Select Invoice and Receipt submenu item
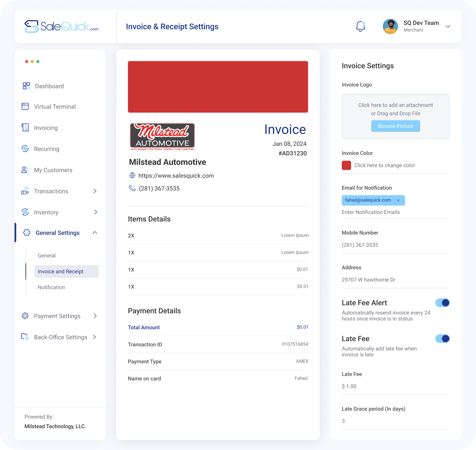The height and width of the screenshot is (450, 476). tap(67, 271)
